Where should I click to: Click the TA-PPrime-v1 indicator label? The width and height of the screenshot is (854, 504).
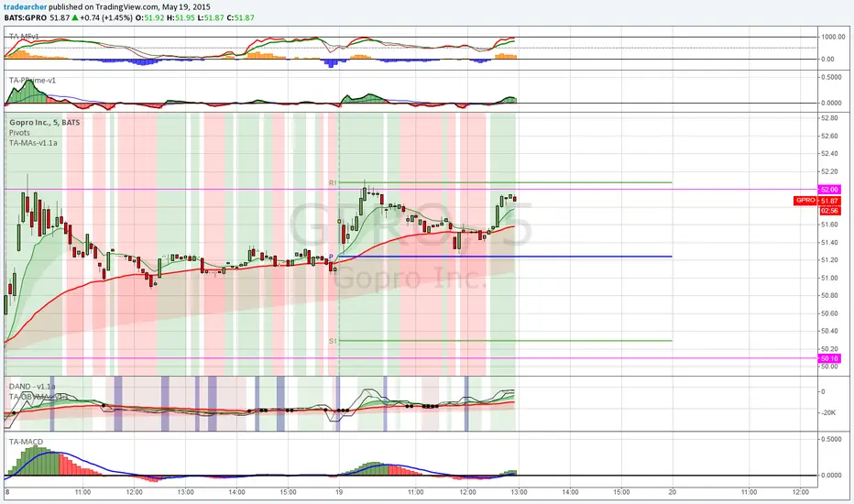(x=32, y=80)
